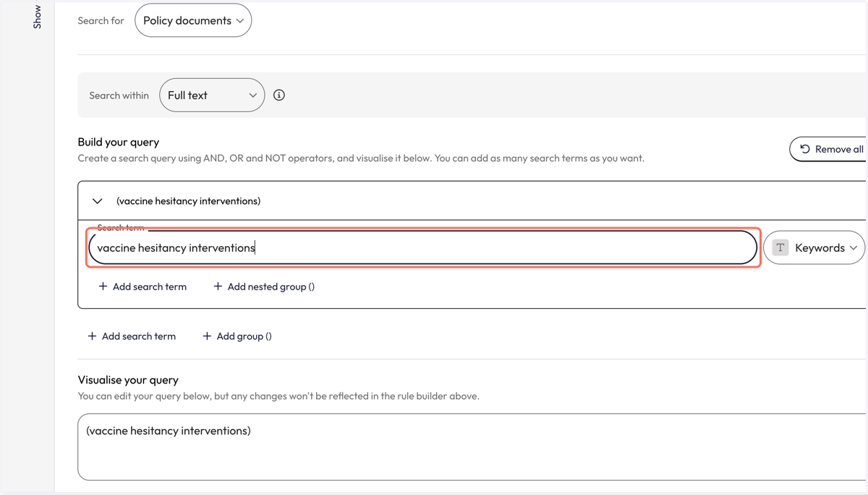The height and width of the screenshot is (495, 868).
Task: Click the Show sidebar label
Action: 37,17
